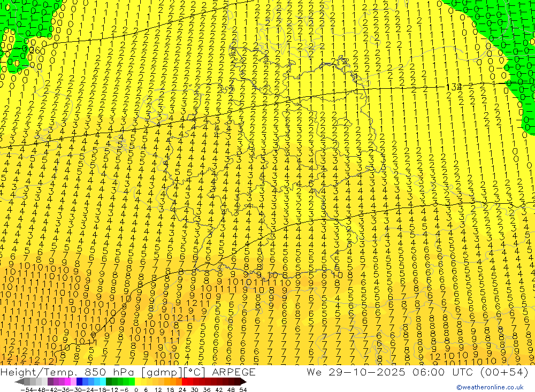Click the left gray arrow end of color scale
This screenshot has height=392, width=535.
pos(19,382)
